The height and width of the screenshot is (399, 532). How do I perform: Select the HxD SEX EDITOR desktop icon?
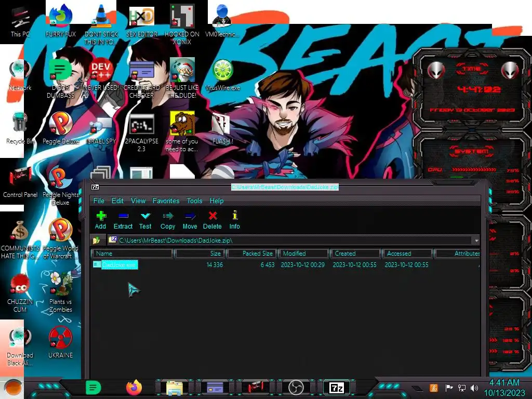point(142,21)
